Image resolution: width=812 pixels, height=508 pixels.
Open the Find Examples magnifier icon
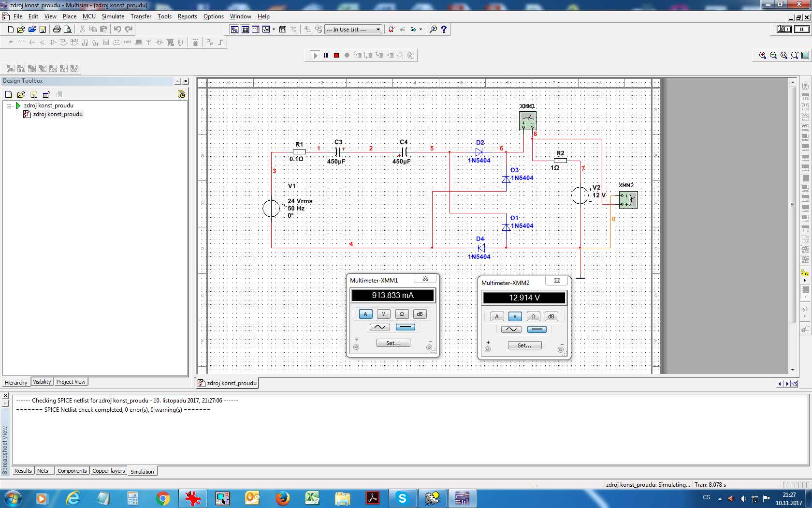pyautogui.click(x=433, y=30)
